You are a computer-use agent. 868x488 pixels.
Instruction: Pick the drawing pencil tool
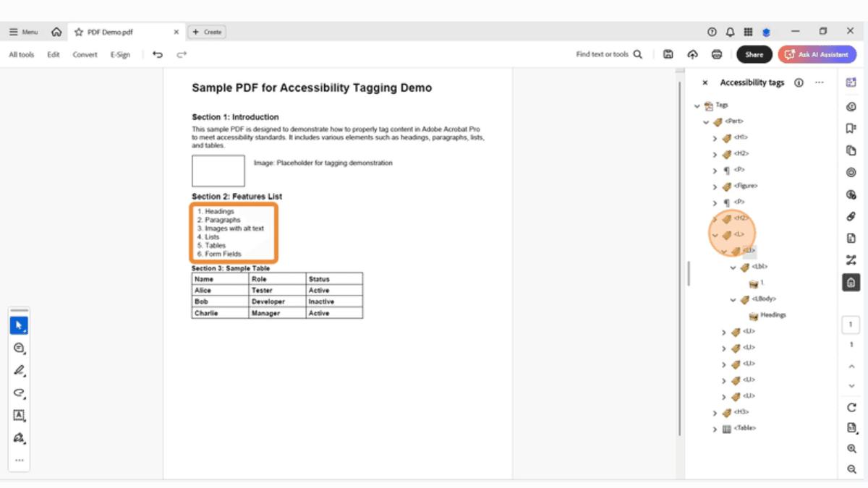[19, 370]
